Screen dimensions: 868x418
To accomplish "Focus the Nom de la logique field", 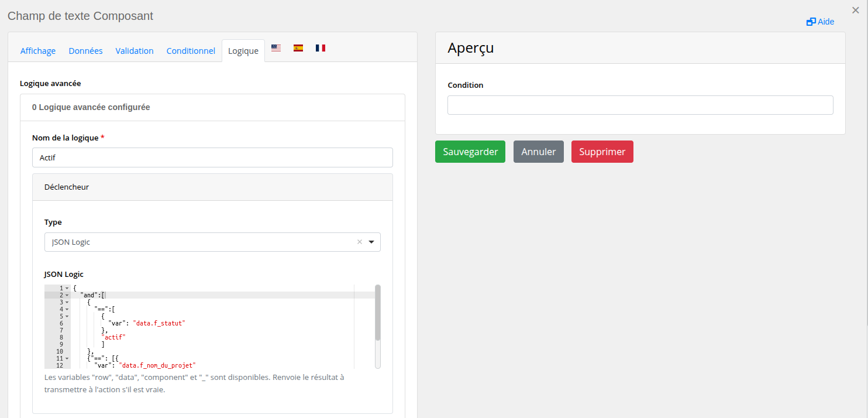I will [x=212, y=157].
